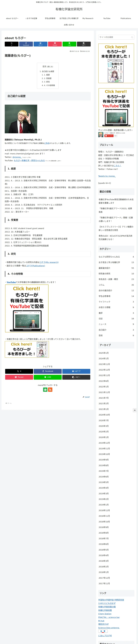This screenshot has height=644, width=138.
Task: Jump to 自己紹介＆経歴 in contents
Action: [x=48, y=71]
